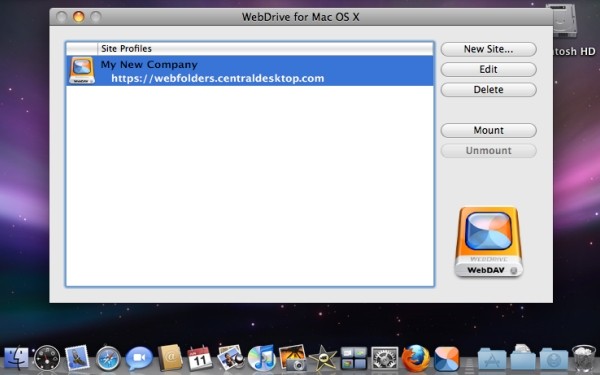Image resolution: width=600 pixels, height=375 pixels.
Task: Open iMovie star icon in Dock
Action: (323, 358)
